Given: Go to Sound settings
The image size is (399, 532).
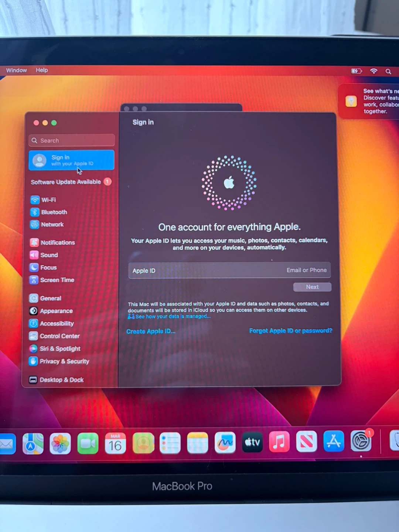Looking at the screenshot, I should [x=49, y=255].
